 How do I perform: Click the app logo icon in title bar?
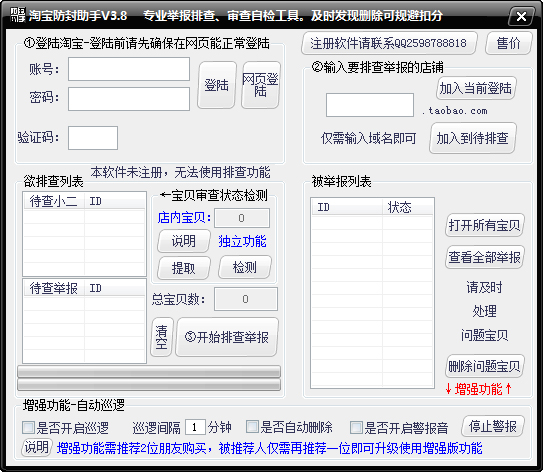(x=17, y=15)
